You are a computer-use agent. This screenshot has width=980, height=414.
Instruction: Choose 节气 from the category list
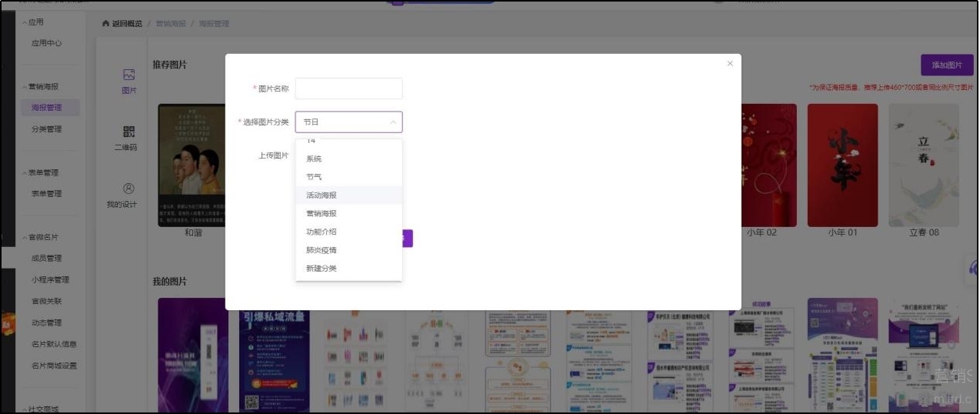(x=314, y=177)
